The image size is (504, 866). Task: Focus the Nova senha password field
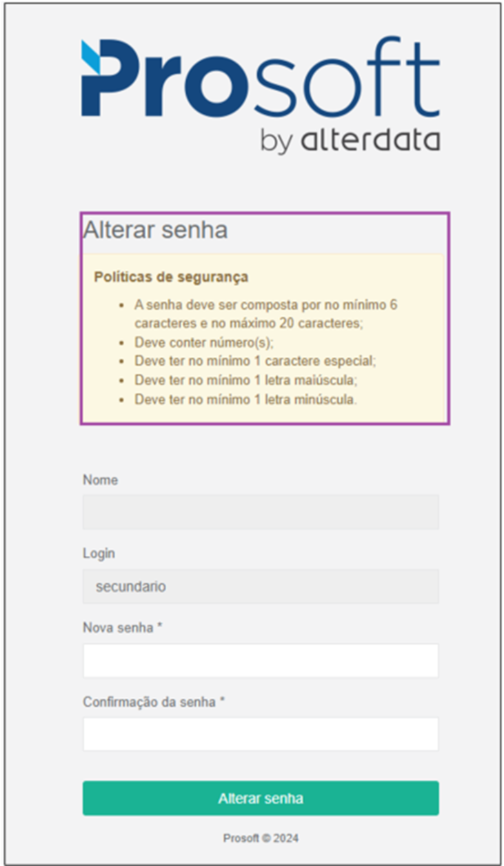261,661
